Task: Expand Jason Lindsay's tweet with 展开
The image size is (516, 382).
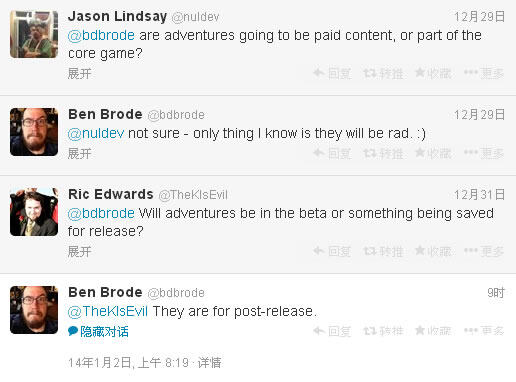Action: [79, 74]
